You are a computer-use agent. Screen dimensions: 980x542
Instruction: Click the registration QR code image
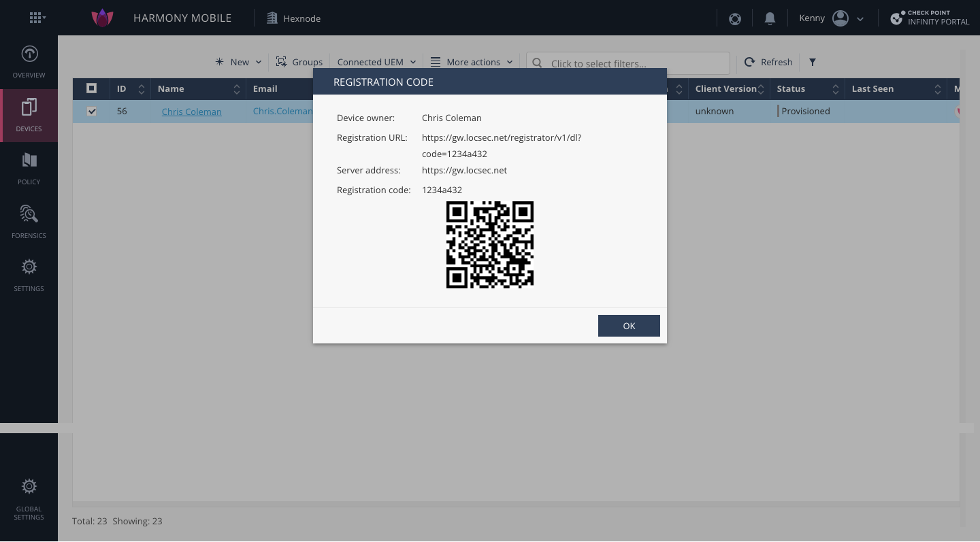point(490,245)
